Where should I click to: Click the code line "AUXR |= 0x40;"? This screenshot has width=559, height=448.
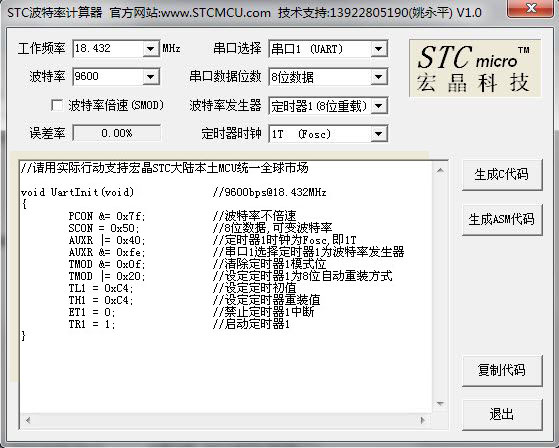pyautogui.click(x=107, y=240)
